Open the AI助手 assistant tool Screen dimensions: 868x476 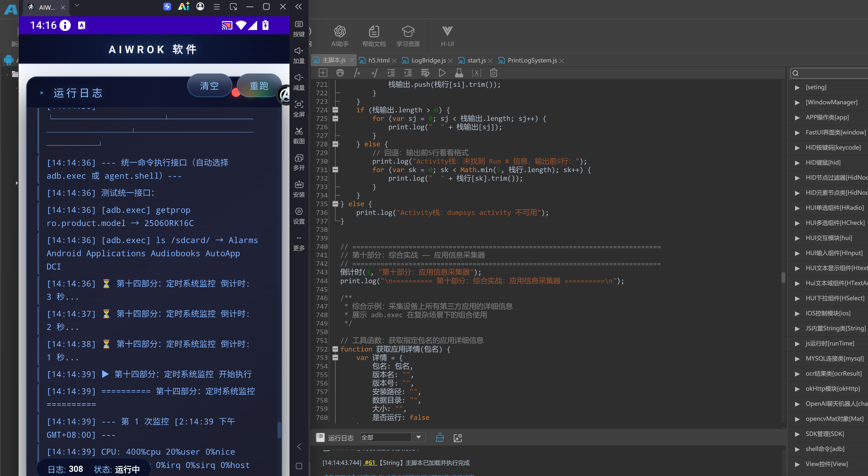[340, 36]
